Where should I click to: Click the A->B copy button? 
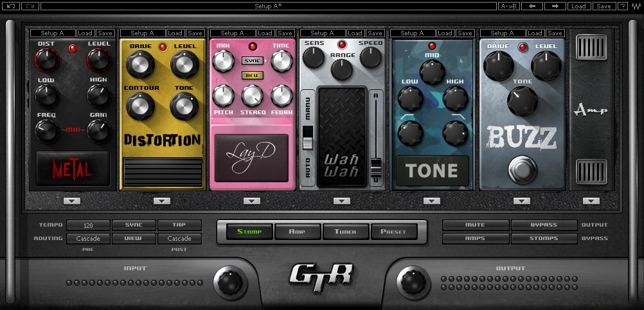coord(509,6)
